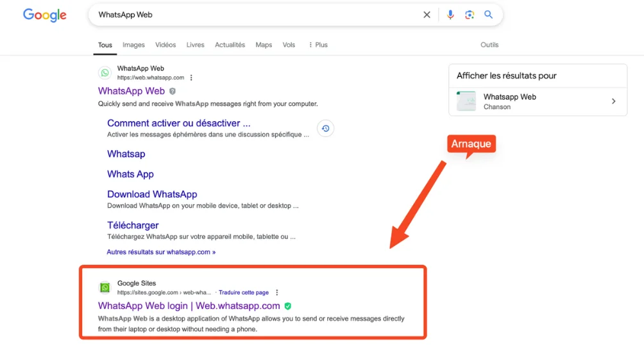Open 'Comment activer ou désactiver ...' link

[x=179, y=123]
